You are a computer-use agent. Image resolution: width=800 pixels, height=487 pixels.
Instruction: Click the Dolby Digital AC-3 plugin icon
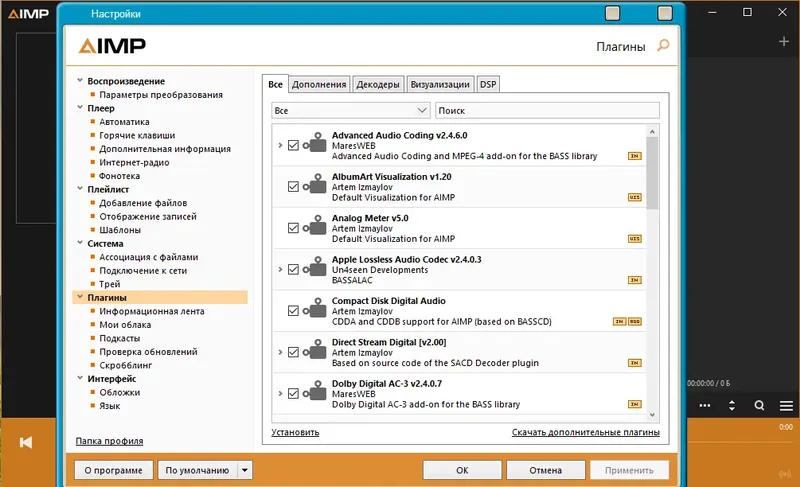tap(315, 391)
